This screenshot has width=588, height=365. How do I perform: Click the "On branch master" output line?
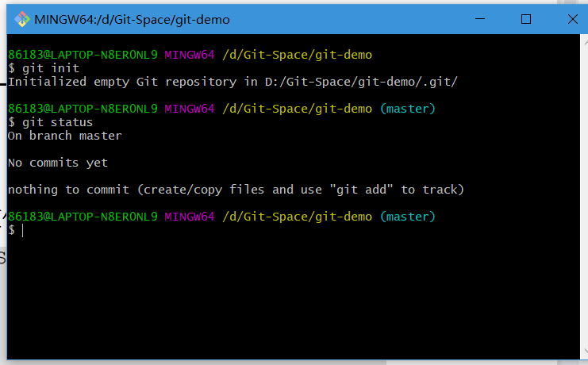[x=65, y=136]
